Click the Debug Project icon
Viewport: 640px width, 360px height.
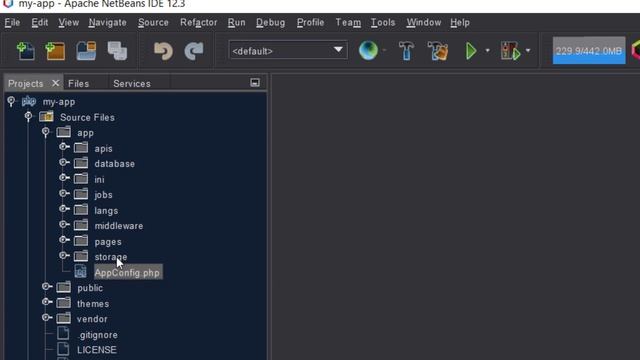pyautogui.click(x=511, y=51)
